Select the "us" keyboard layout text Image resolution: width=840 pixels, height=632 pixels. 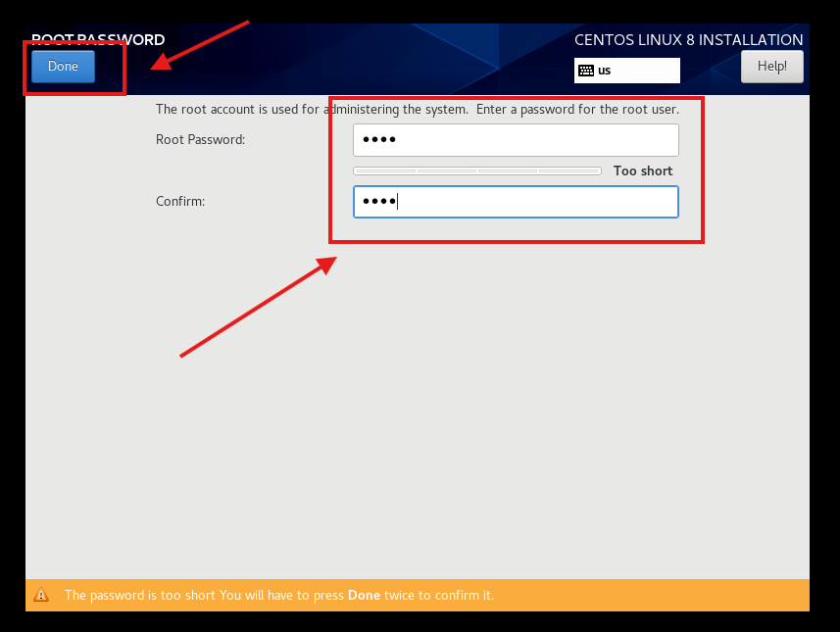[605, 71]
